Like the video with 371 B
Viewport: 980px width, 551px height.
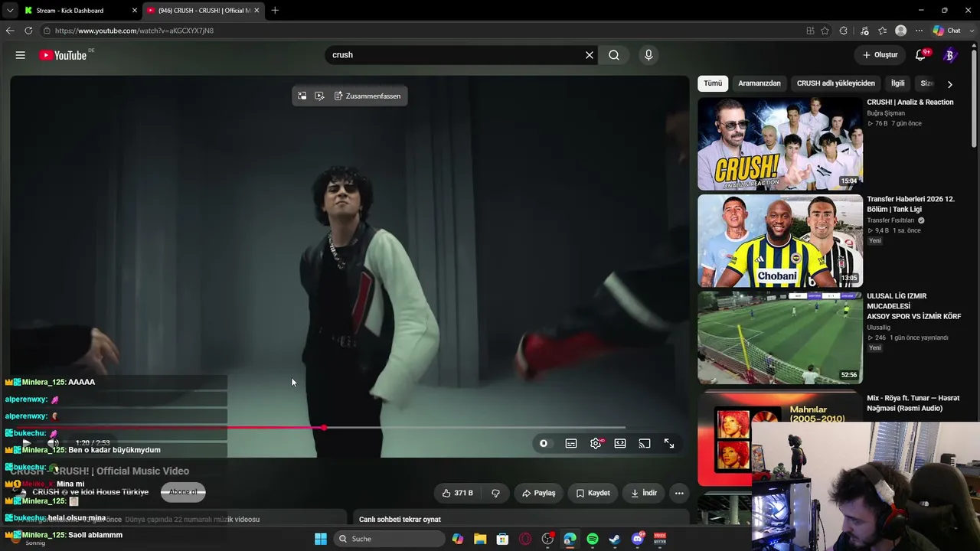[x=458, y=494]
